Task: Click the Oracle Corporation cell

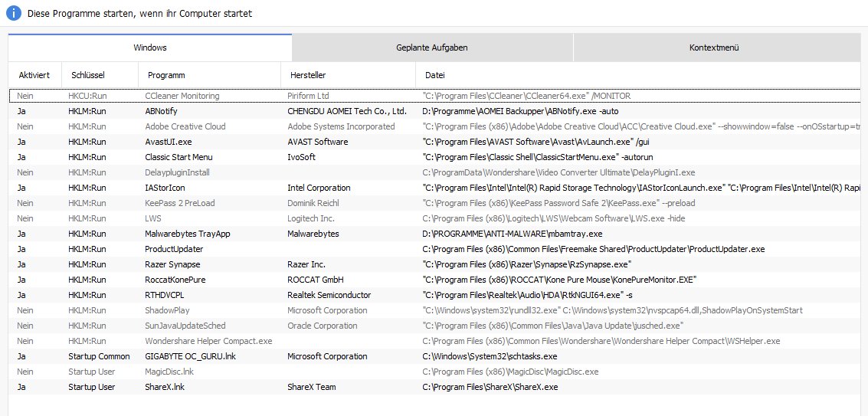Action: click(323, 326)
